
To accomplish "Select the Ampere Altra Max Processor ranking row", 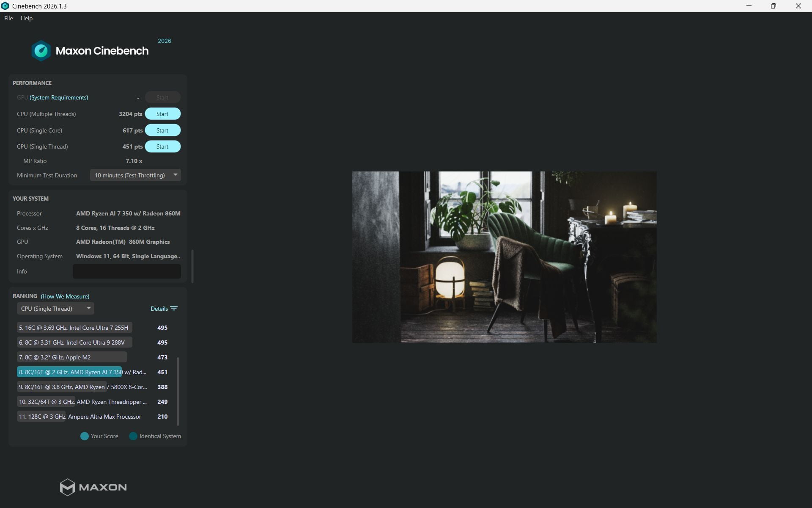I will (x=92, y=417).
